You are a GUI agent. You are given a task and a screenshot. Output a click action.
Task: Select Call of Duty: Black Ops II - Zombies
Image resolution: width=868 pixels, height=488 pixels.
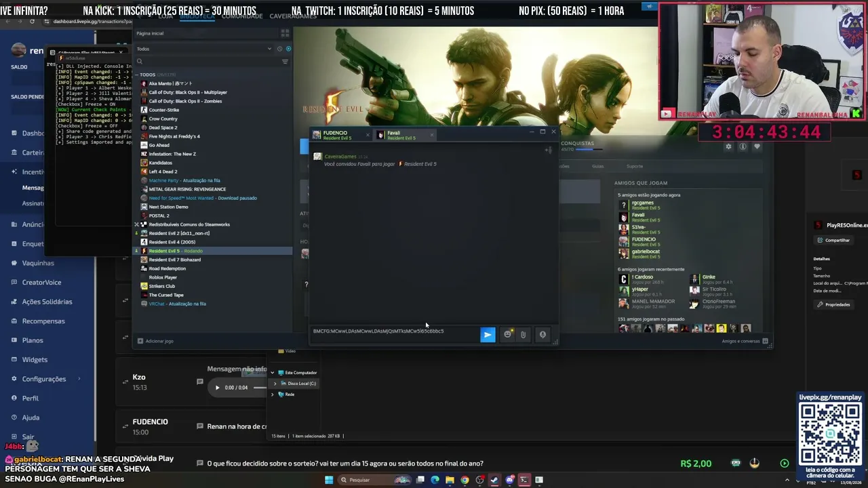pyautogui.click(x=185, y=101)
